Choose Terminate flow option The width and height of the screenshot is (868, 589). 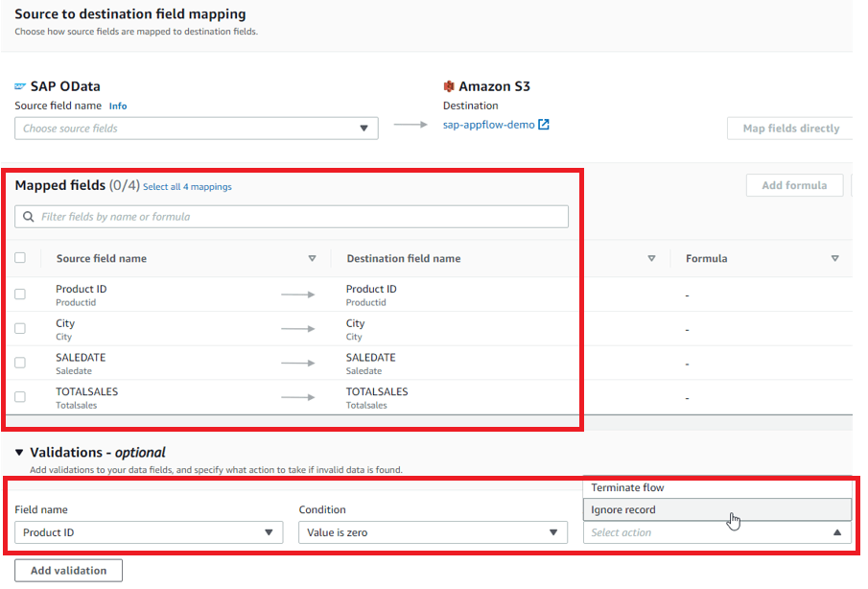716,487
